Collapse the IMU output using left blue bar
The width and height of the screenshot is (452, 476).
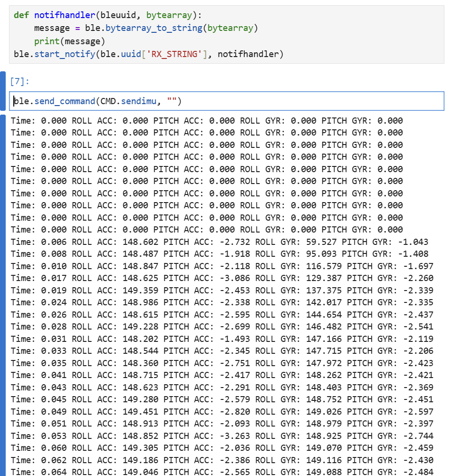2,295
